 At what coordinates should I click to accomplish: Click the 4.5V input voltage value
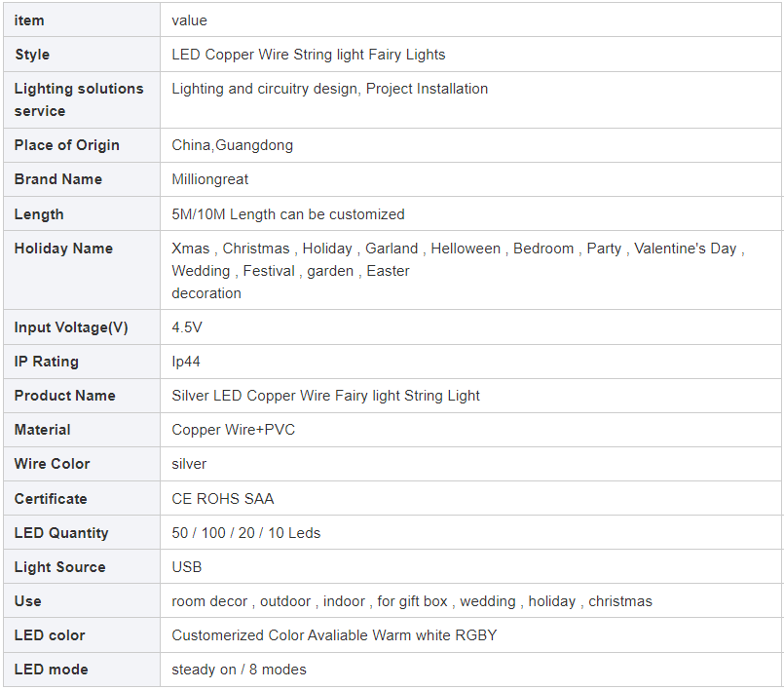[x=186, y=327]
